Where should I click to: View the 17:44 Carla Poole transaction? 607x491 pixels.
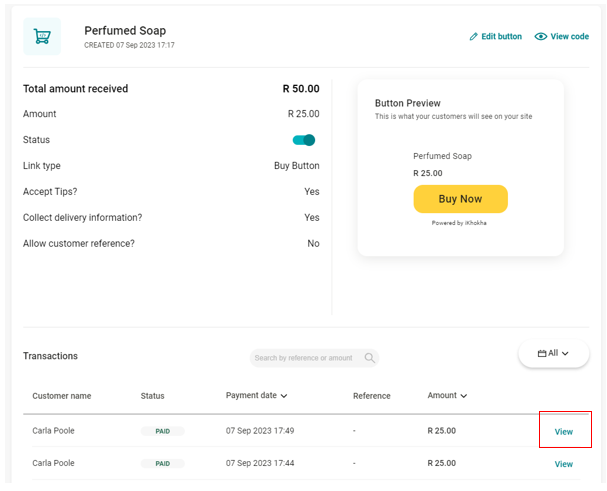(564, 464)
